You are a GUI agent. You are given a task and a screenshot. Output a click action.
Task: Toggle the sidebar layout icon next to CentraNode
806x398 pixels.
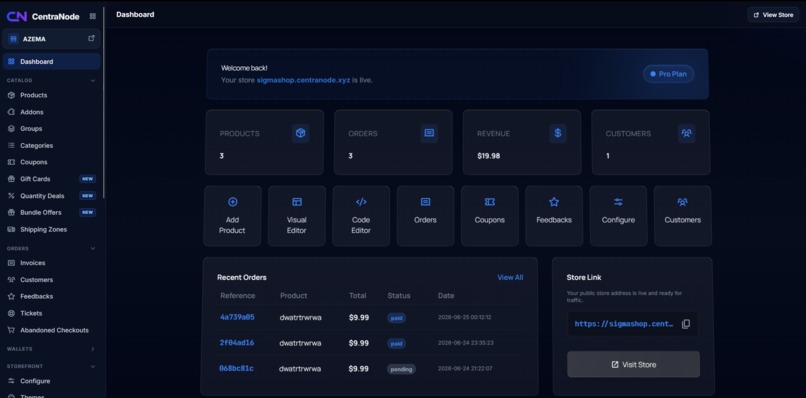(93, 16)
